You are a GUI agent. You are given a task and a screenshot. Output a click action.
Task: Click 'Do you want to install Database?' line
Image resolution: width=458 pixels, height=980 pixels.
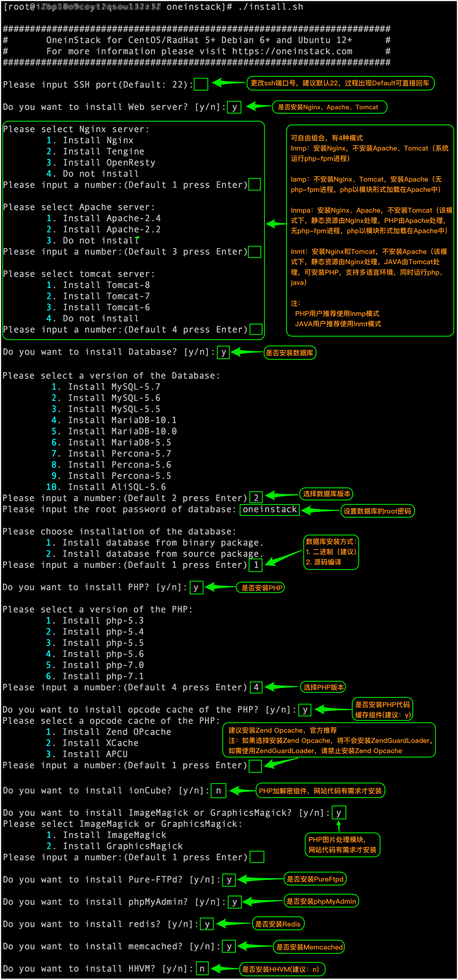[x=109, y=352]
